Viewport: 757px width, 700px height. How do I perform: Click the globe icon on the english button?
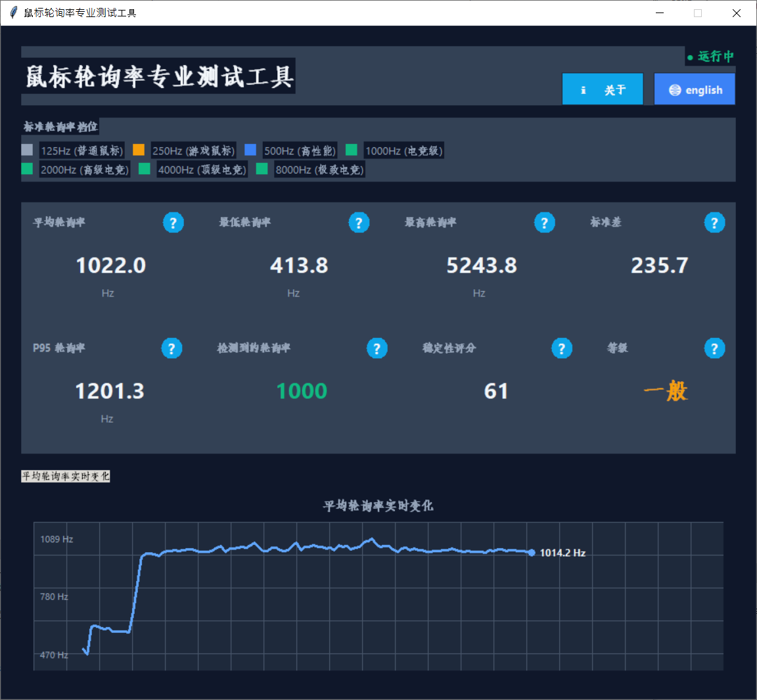click(676, 89)
